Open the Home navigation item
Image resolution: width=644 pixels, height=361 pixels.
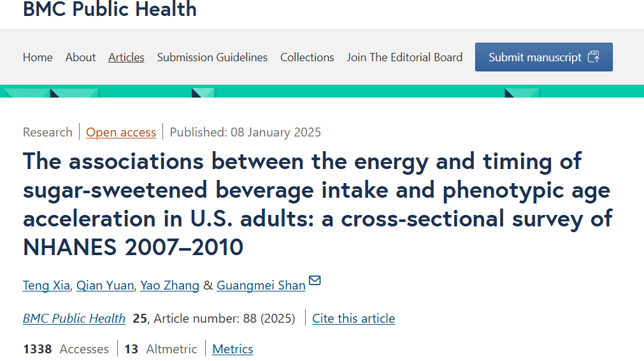pyautogui.click(x=38, y=57)
